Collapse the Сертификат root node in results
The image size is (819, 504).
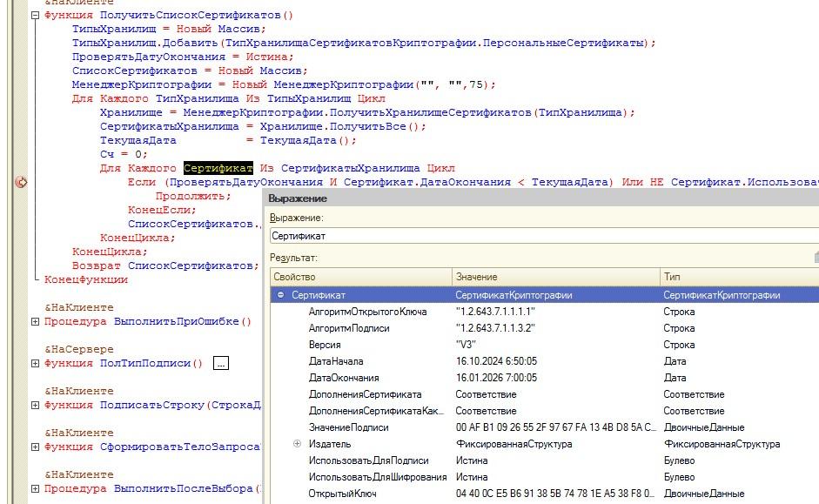(281, 295)
